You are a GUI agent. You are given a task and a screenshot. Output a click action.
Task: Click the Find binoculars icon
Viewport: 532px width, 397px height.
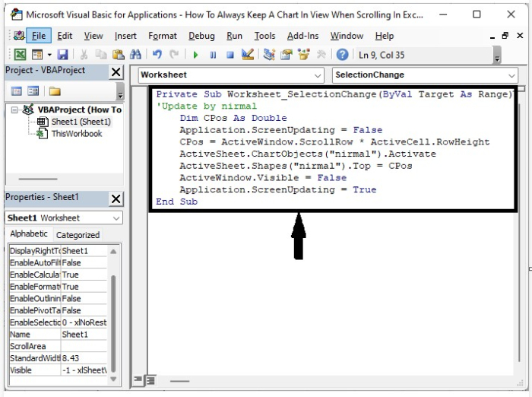[135, 55]
